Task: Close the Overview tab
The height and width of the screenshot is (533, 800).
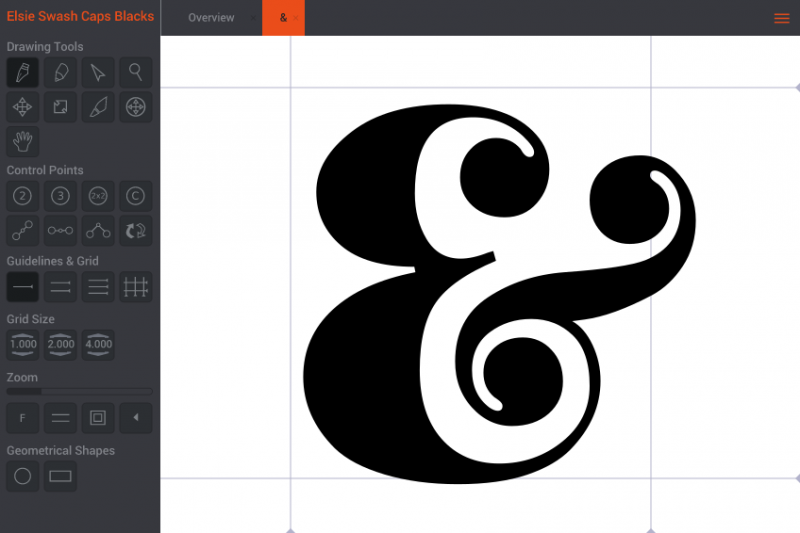Action: (x=253, y=18)
